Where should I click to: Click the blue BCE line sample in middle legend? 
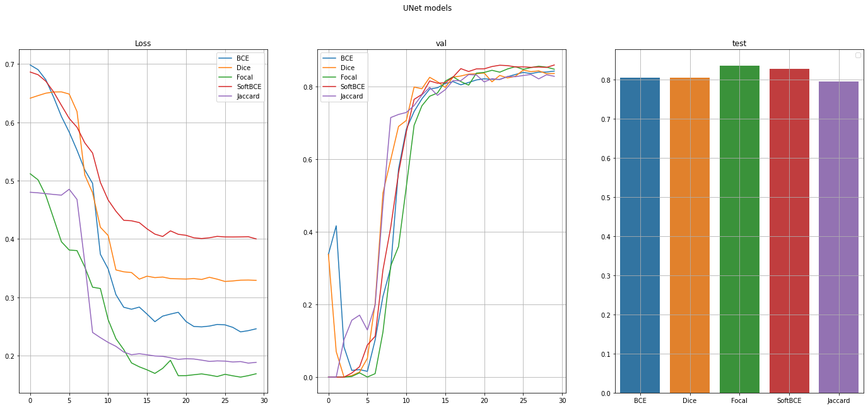point(329,57)
